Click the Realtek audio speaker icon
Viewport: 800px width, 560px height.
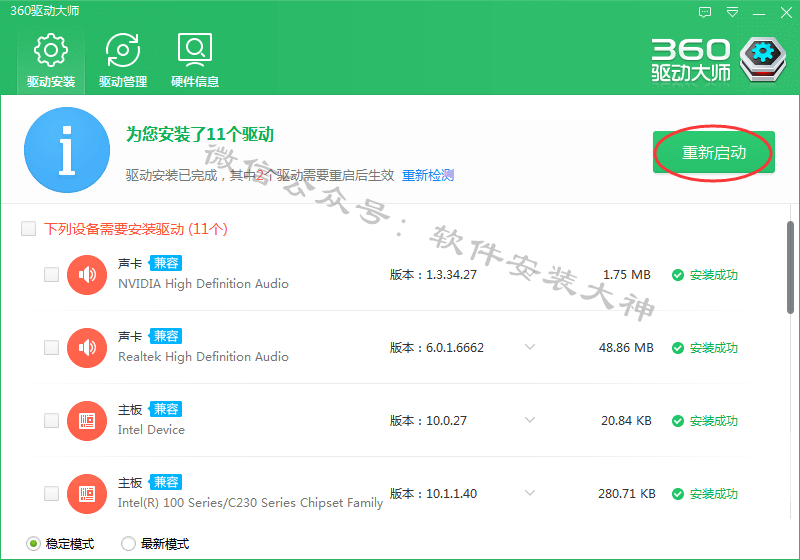[x=87, y=348]
